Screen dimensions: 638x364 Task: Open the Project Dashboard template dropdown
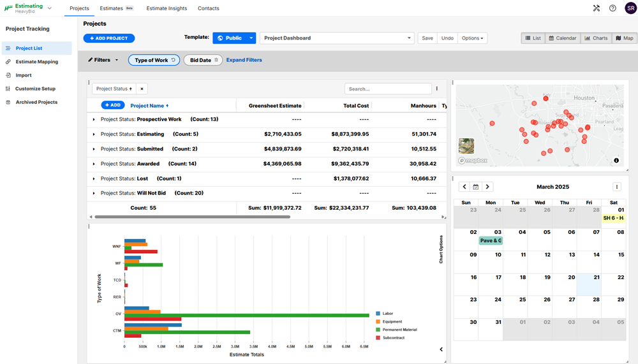pyautogui.click(x=409, y=38)
